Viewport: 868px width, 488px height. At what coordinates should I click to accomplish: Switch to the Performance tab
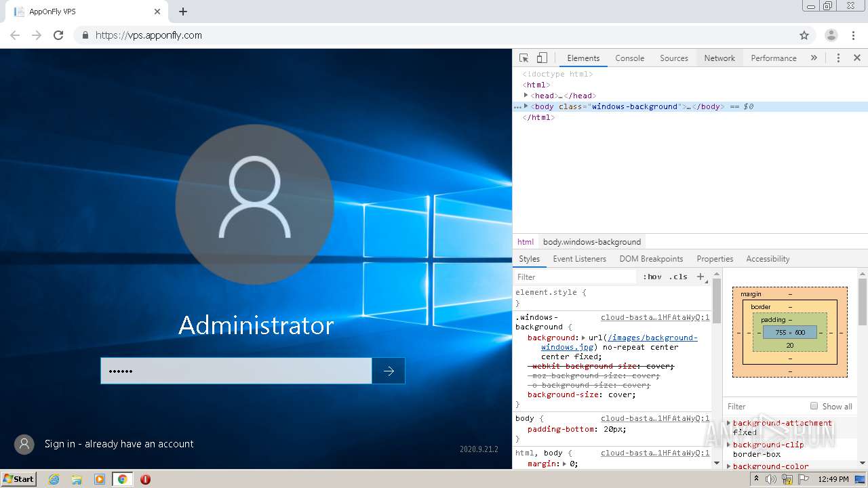(774, 58)
